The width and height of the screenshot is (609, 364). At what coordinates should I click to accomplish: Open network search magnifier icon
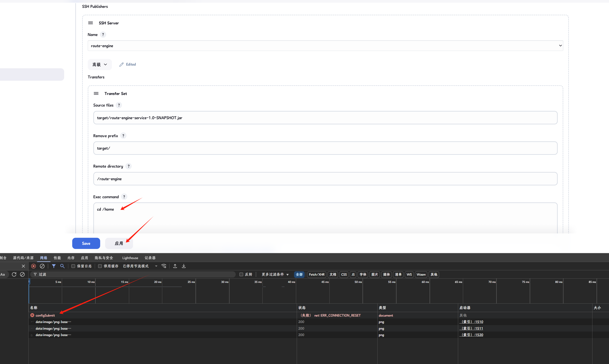[x=62, y=266]
